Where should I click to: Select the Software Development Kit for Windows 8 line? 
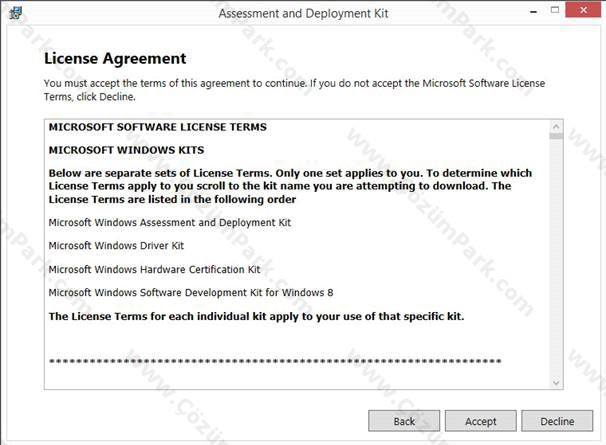pos(191,293)
